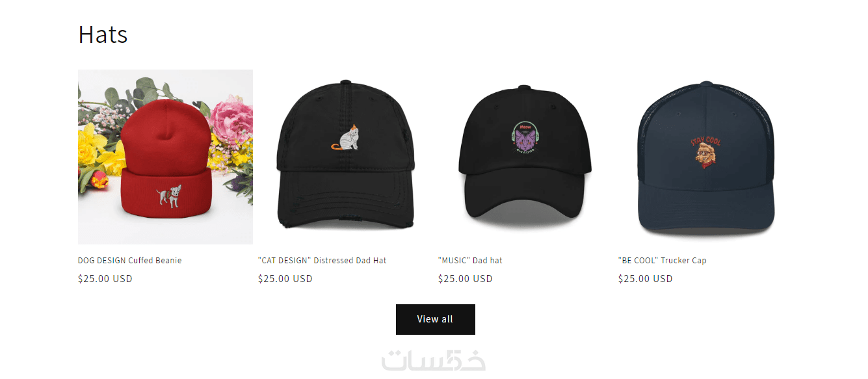
Task: Open the red cuffed beanie product image
Action: click(165, 157)
